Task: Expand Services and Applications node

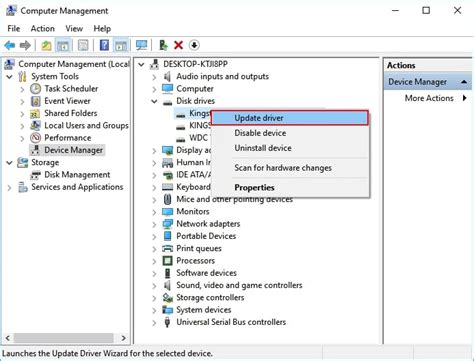Action: 9,187
